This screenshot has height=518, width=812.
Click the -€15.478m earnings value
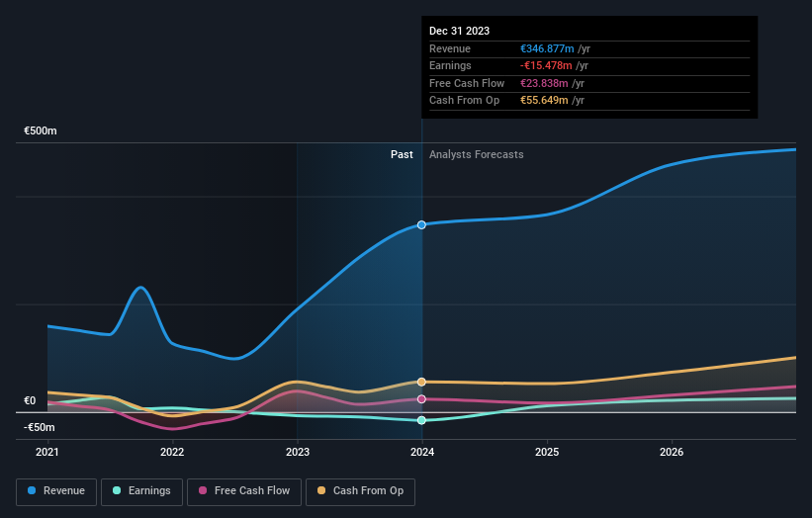[546, 65]
